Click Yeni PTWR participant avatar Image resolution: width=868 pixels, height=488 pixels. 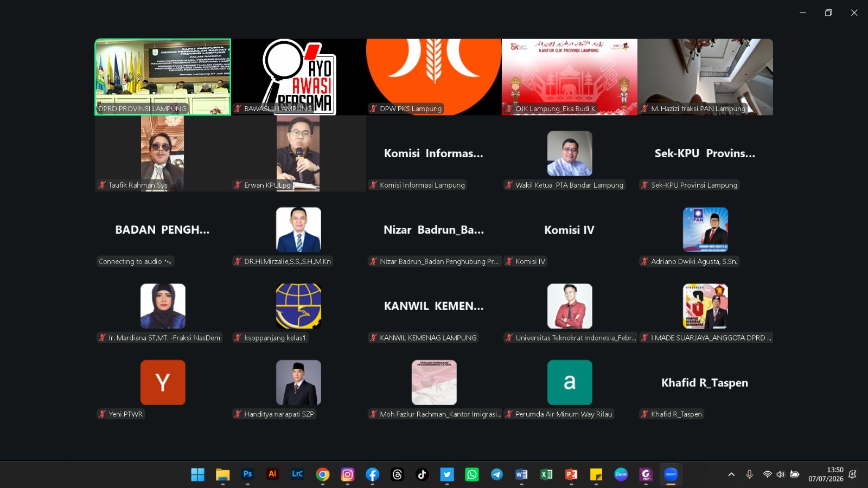click(163, 382)
